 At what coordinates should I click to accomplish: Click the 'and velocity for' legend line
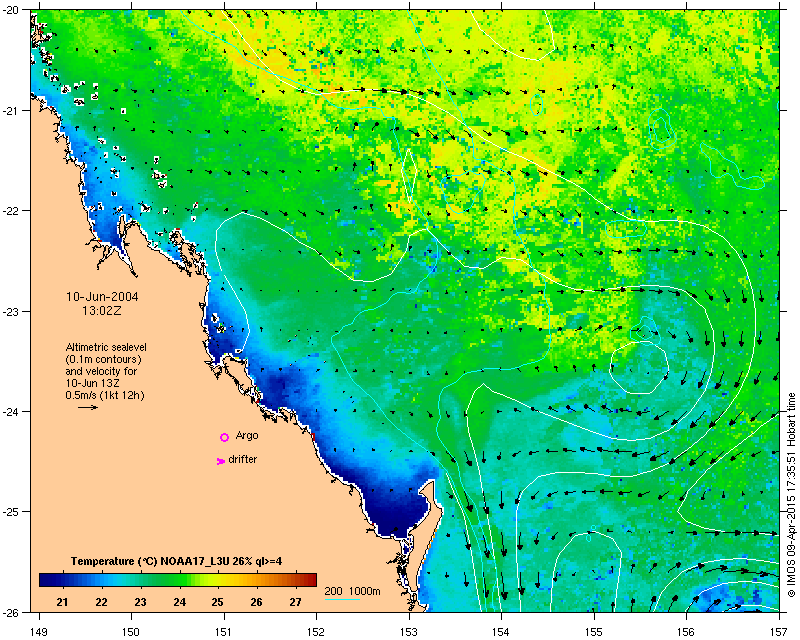101,372
